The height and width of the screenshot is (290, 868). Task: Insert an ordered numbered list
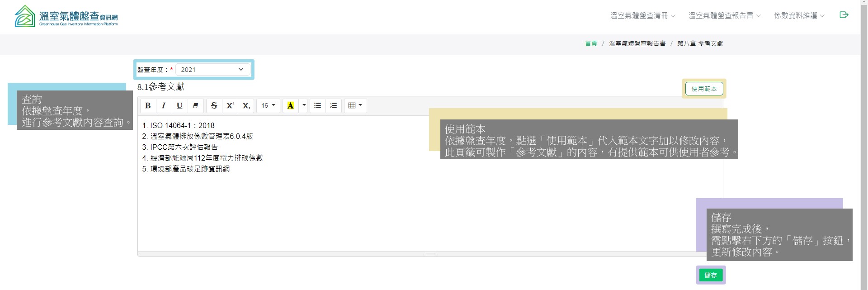tap(333, 105)
